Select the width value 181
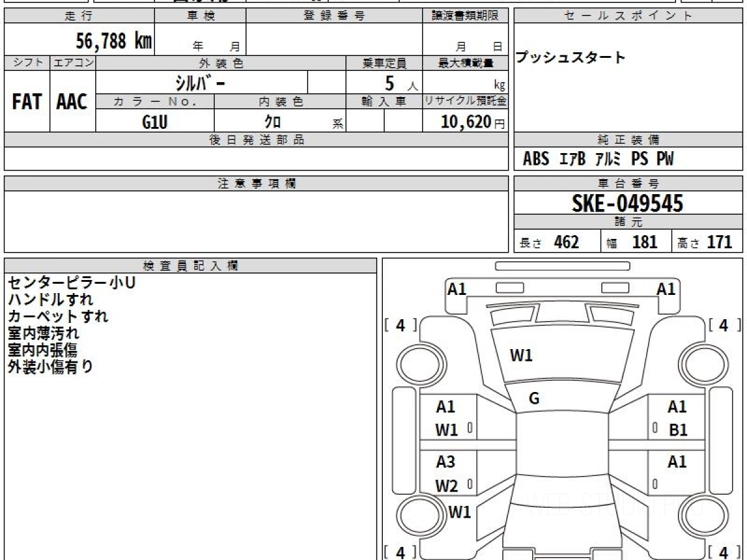Image resolution: width=747 pixels, height=560 pixels. (644, 242)
